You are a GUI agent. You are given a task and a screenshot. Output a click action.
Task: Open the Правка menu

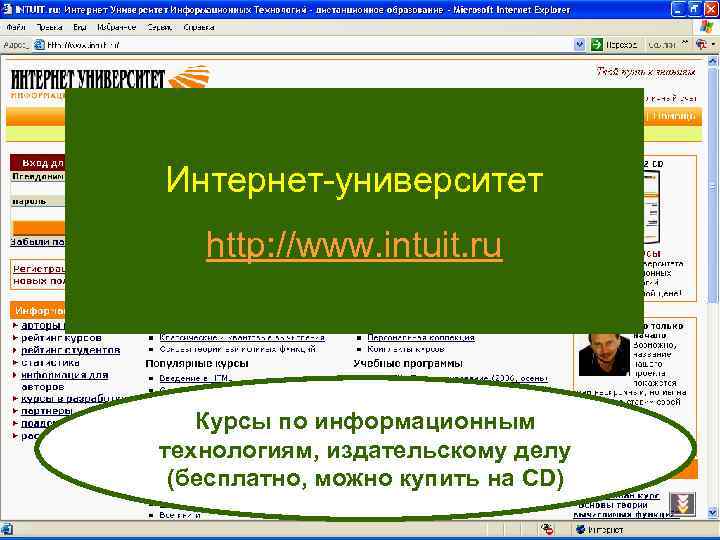click(x=49, y=27)
